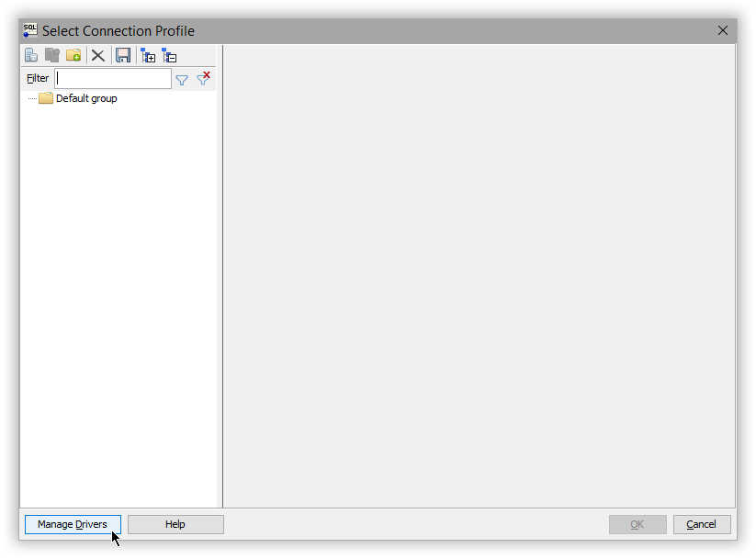Confirm selection with the OK button
This screenshot has height=559, width=756.
[x=638, y=523]
